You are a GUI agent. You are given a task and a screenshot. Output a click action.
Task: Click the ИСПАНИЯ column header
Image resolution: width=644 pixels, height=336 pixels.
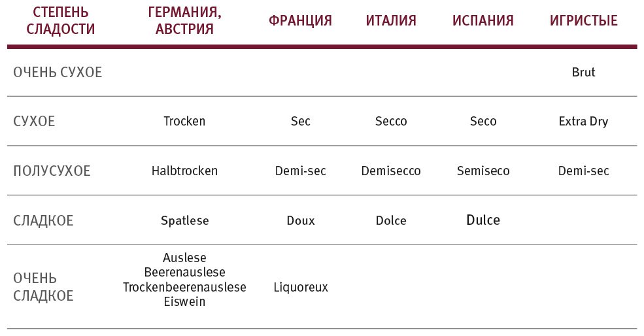(x=483, y=21)
